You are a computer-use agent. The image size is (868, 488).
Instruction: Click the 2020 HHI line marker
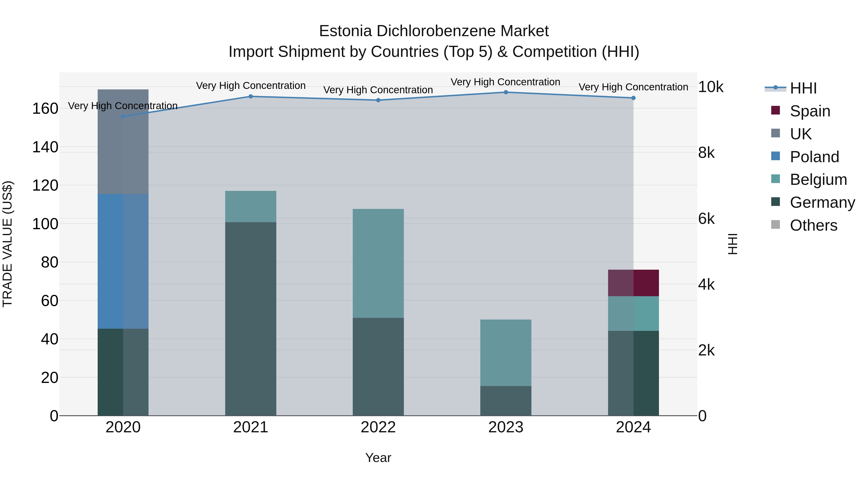123,117
